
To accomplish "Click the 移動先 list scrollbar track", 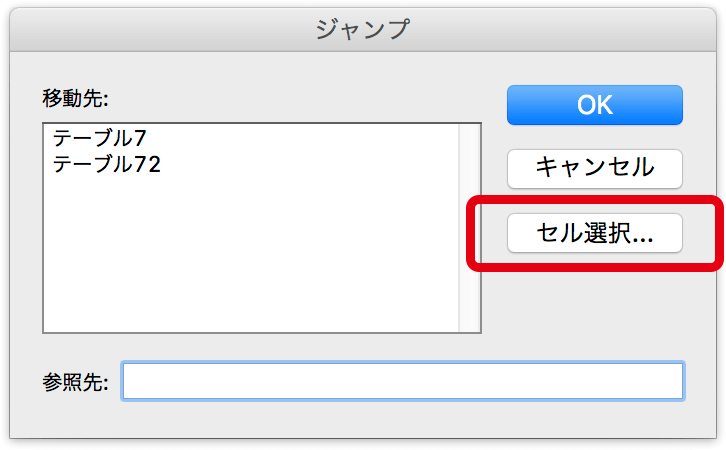I will point(469,228).
